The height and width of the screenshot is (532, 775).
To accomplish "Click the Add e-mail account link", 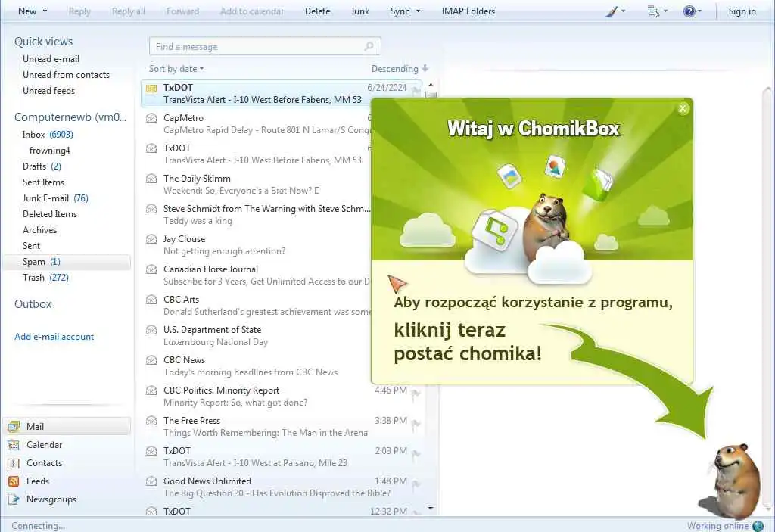I will [54, 337].
